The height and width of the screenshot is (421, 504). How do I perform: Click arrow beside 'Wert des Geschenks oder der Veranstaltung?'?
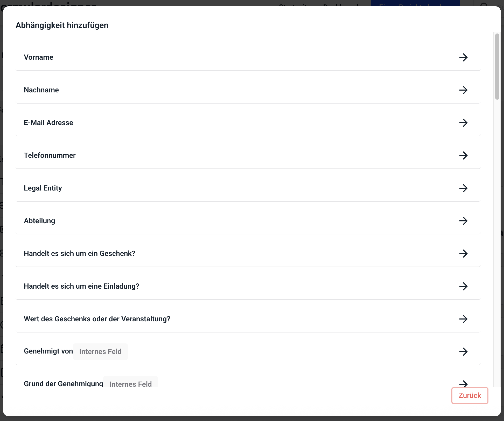[x=463, y=319]
